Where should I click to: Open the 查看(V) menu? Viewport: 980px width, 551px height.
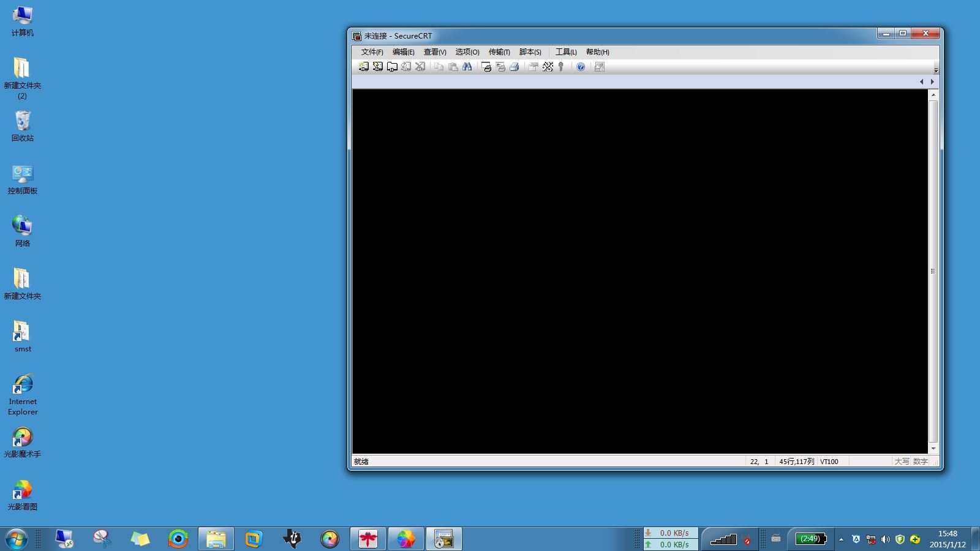pyautogui.click(x=435, y=52)
